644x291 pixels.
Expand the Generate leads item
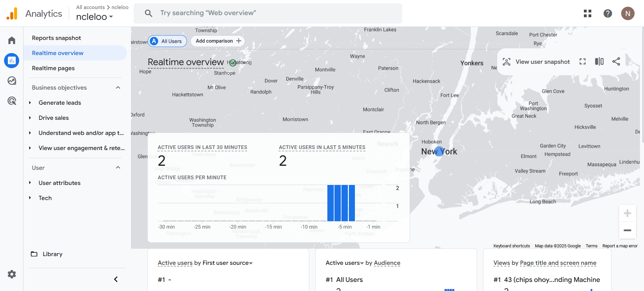pos(30,103)
